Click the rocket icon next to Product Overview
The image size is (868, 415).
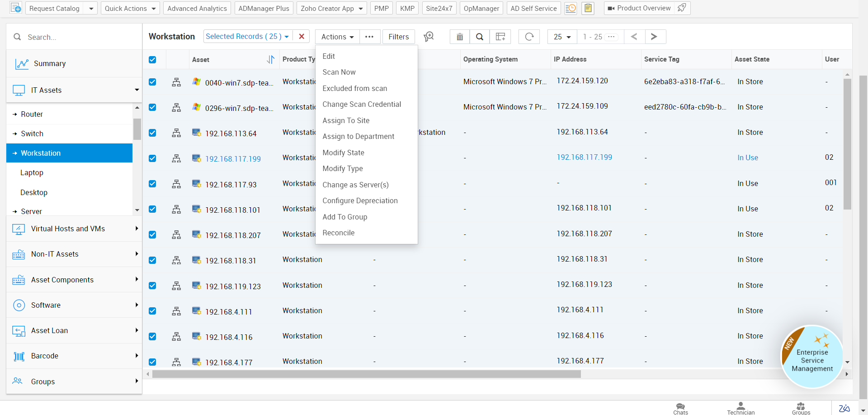(x=682, y=8)
